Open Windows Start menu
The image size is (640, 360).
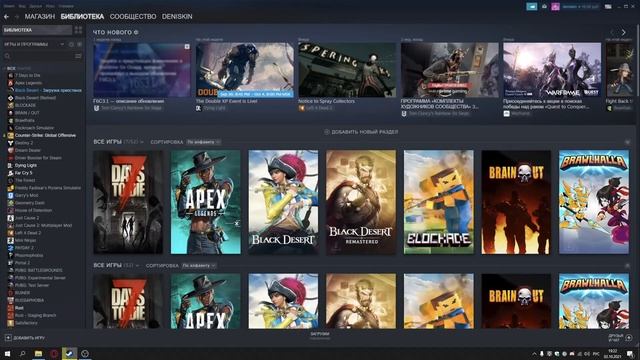pos(7,353)
